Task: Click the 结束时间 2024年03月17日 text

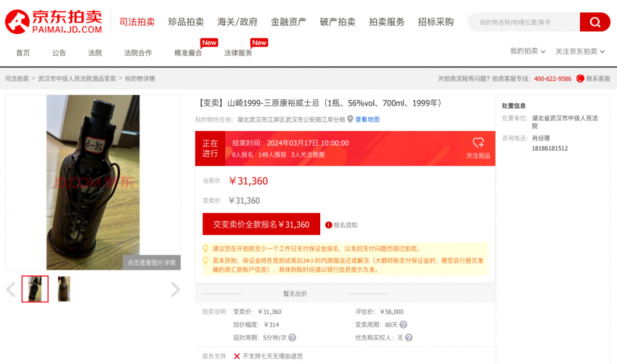Action: 291,143
